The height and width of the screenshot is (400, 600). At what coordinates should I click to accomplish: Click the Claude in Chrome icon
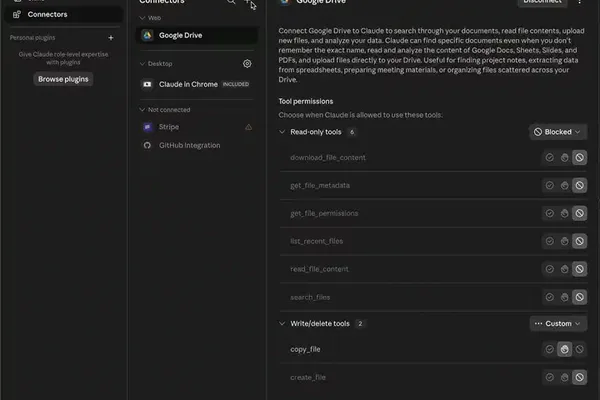(147, 84)
